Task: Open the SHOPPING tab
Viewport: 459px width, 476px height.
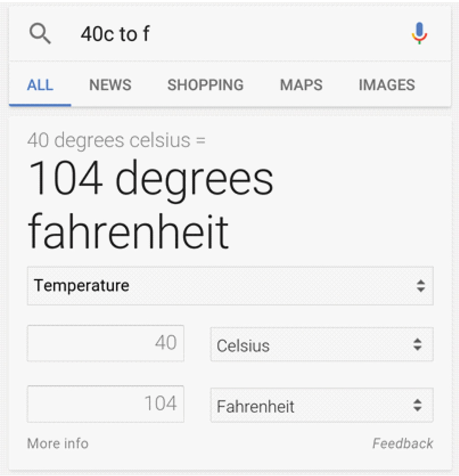Action: point(205,85)
